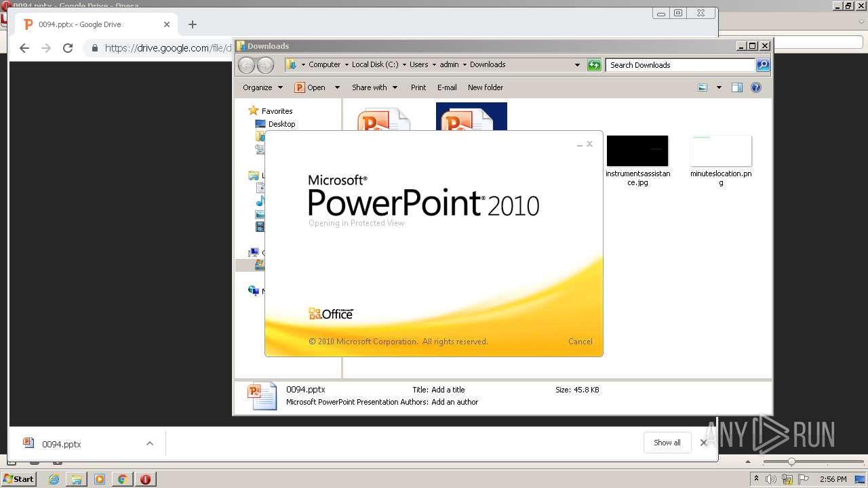Click the Open button in Explorer toolbar
The image size is (868, 488).
(x=311, y=87)
